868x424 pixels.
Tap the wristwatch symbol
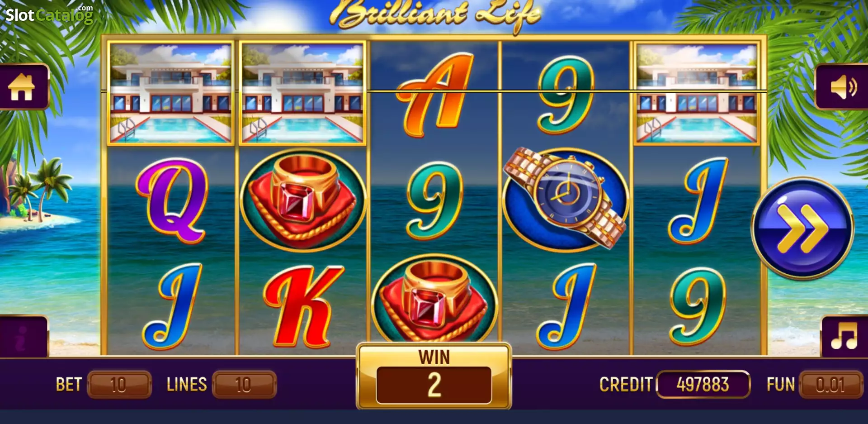pyautogui.click(x=566, y=198)
